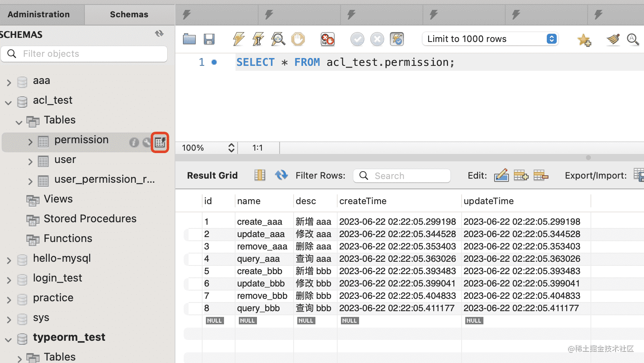Toggle wrap cell content in Result Grid
The width and height of the screenshot is (644, 363).
click(x=260, y=175)
